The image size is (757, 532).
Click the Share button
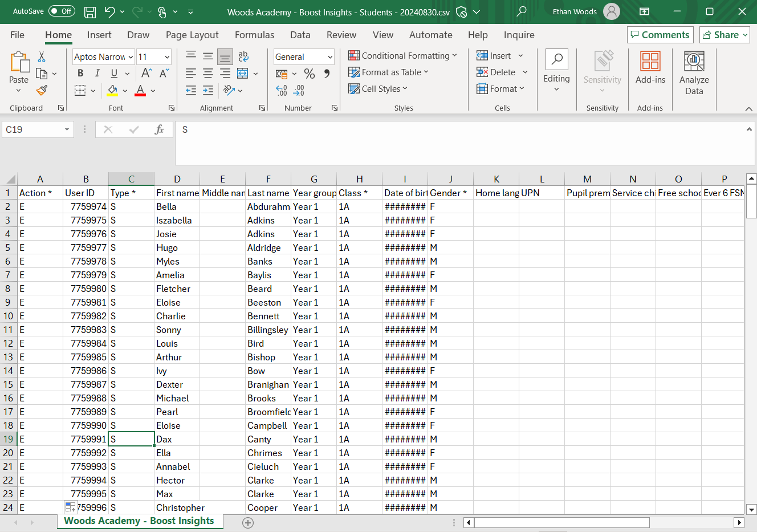click(x=725, y=35)
